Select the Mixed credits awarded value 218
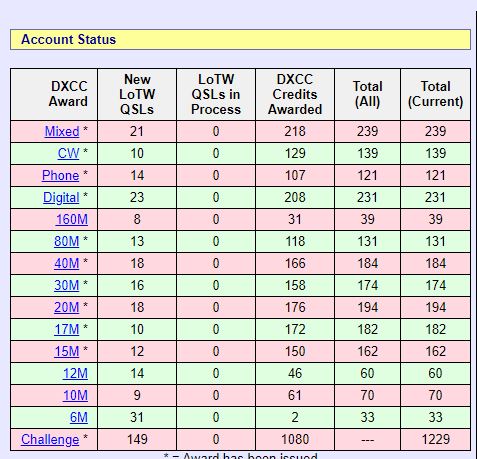Image resolution: width=477 pixels, height=459 pixels. coord(295,131)
